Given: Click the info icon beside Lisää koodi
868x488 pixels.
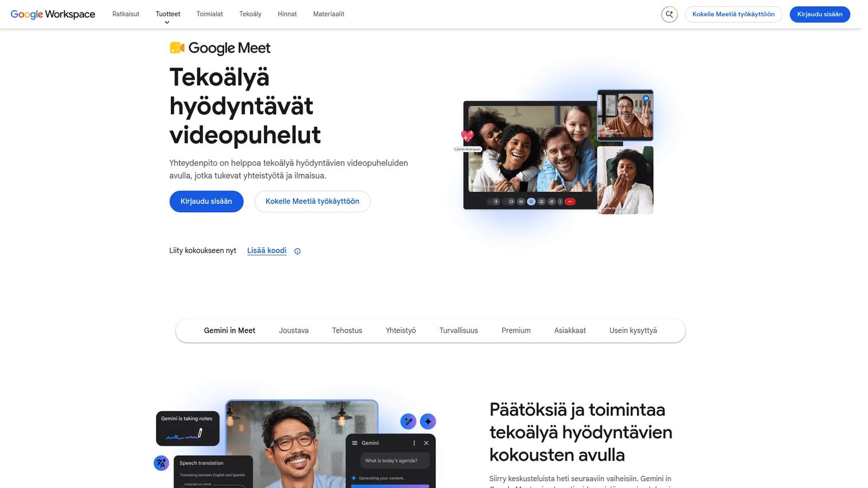Looking at the screenshot, I should click(297, 251).
